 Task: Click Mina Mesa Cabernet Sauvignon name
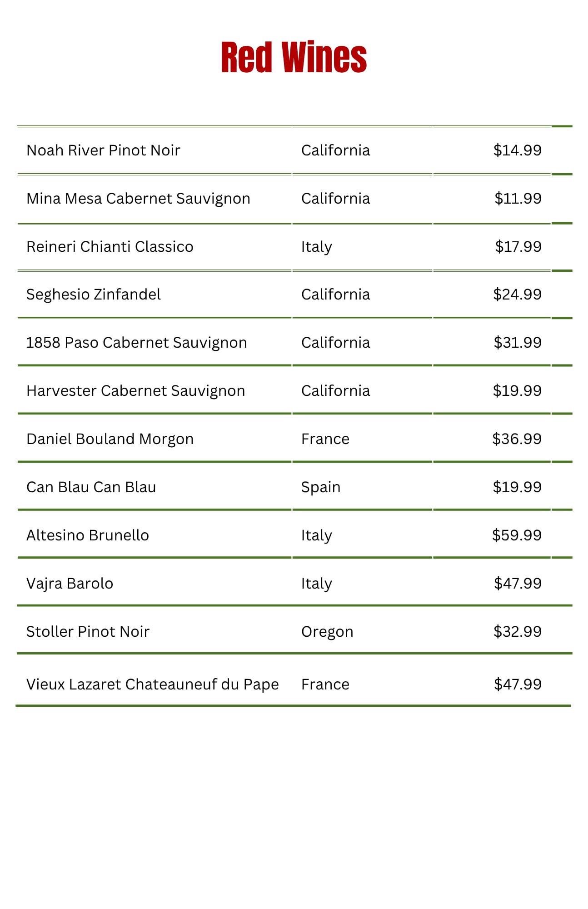(138, 199)
